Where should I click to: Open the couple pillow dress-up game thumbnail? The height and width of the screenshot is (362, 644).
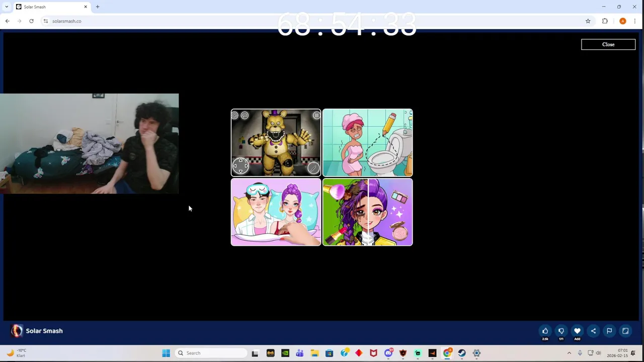(x=276, y=212)
